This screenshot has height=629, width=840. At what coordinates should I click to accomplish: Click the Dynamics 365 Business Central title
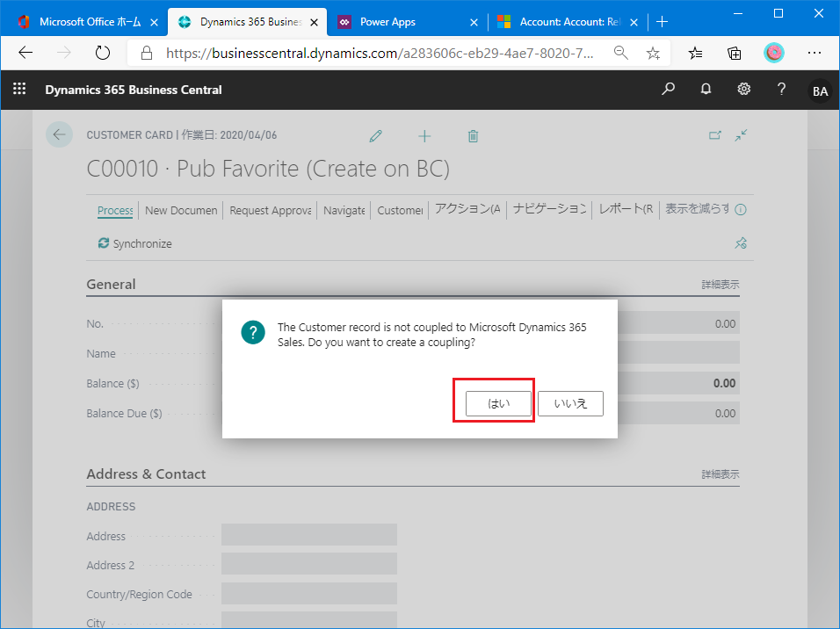[x=134, y=90]
